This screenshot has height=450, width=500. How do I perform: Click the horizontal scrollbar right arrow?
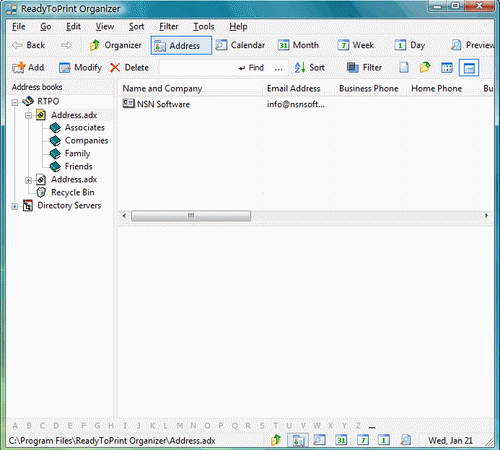(x=486, y=216)
